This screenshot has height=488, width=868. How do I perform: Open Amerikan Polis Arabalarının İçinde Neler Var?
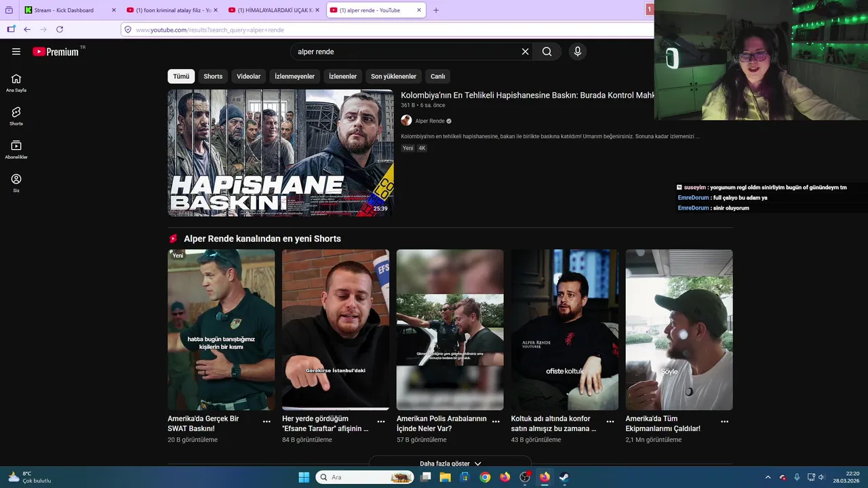coord(441,424)
